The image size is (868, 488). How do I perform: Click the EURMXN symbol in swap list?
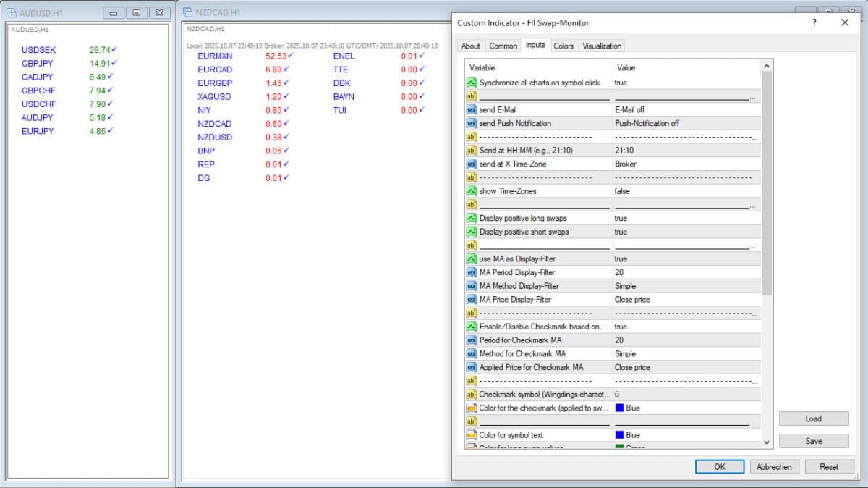[213, 56]
